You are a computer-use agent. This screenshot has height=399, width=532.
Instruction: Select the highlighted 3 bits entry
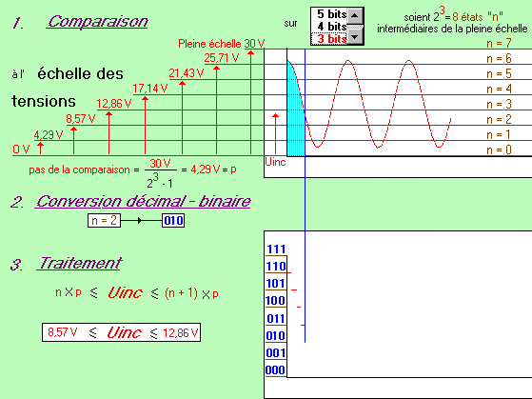[331, 38]
